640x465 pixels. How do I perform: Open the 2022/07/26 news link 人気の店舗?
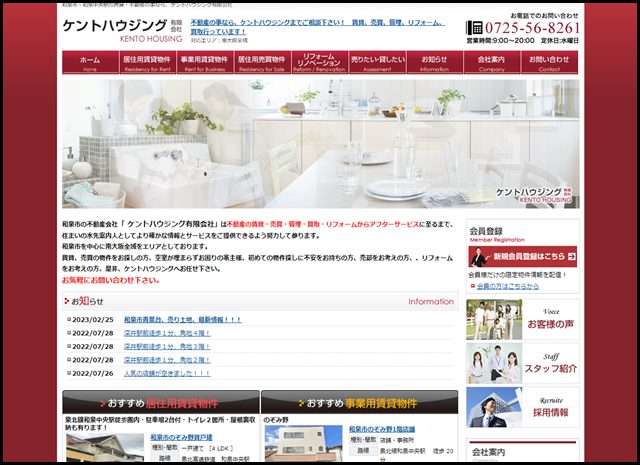click(167, 373)
